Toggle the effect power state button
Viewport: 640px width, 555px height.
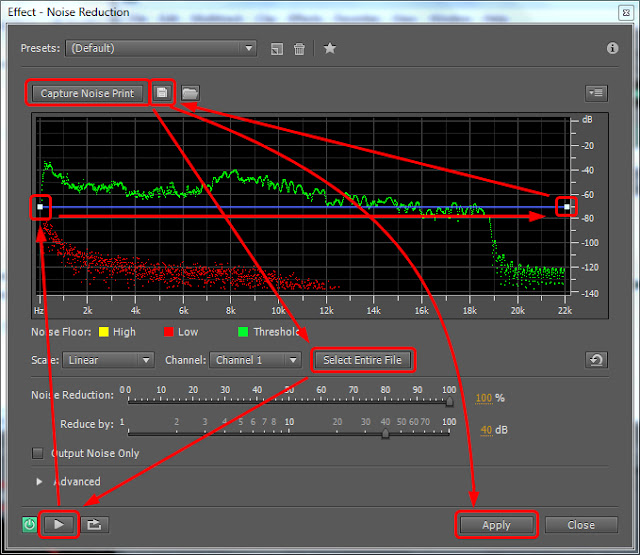click(29, 524)
